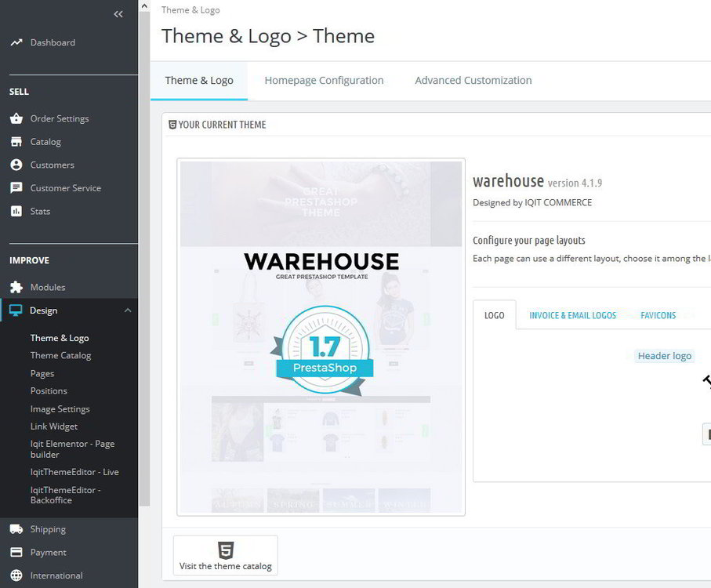Open Customer Service menu
Viewport: 711px width, 588px height.
point(66,188)
